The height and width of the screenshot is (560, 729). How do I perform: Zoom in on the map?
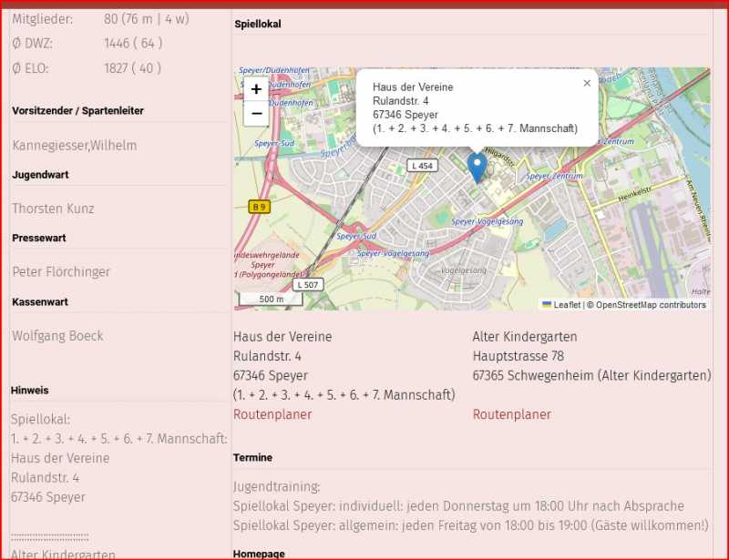pyautogui.click(x=256, y=89)
